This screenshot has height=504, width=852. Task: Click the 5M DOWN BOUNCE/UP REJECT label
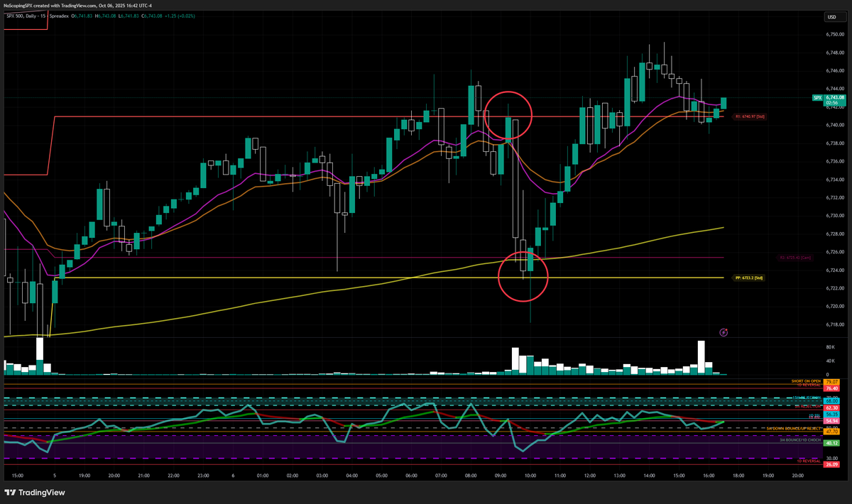tap(794, 429)
